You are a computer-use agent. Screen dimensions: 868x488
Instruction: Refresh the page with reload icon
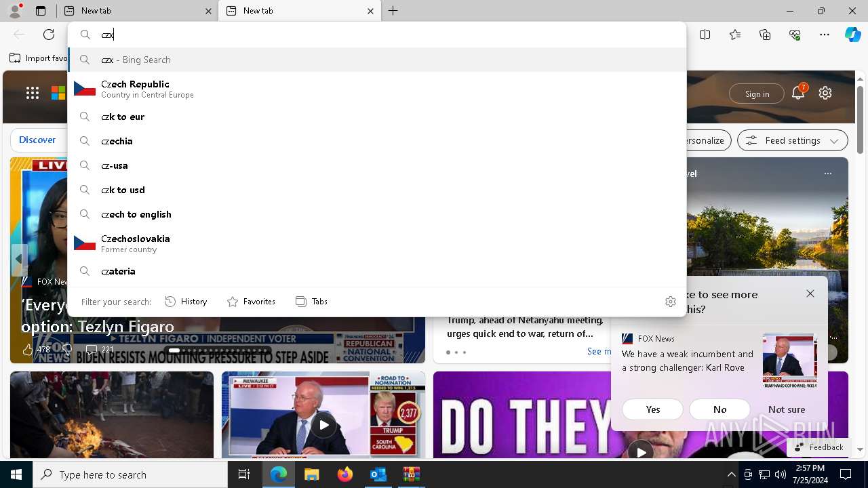click(x=49, y=35)
